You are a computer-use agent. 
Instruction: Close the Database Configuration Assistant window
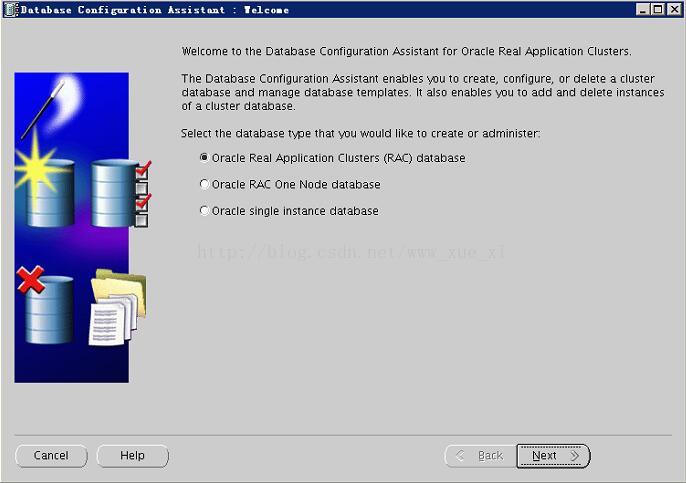tap(674, 9)
